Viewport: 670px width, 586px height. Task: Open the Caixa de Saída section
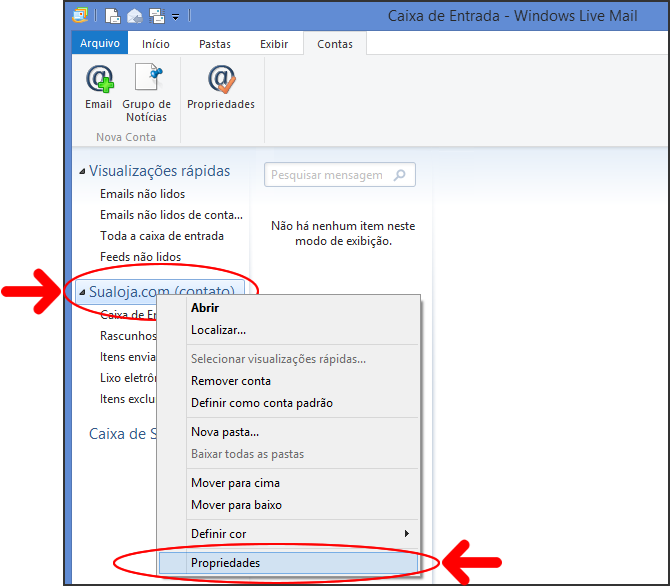[123, 434]
